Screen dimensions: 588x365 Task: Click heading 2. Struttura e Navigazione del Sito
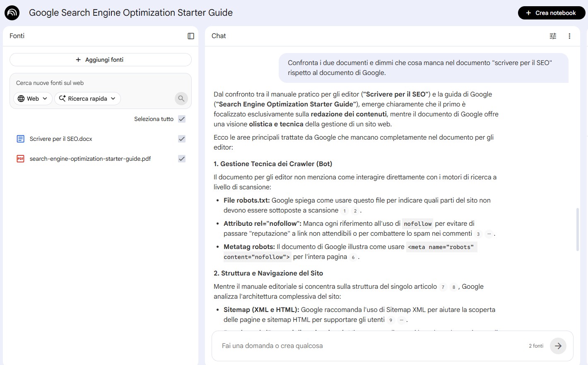[x=268, y=273]
